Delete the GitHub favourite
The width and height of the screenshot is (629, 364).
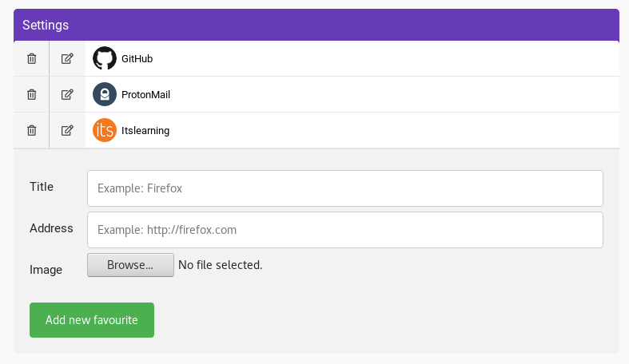pos(32,58)
